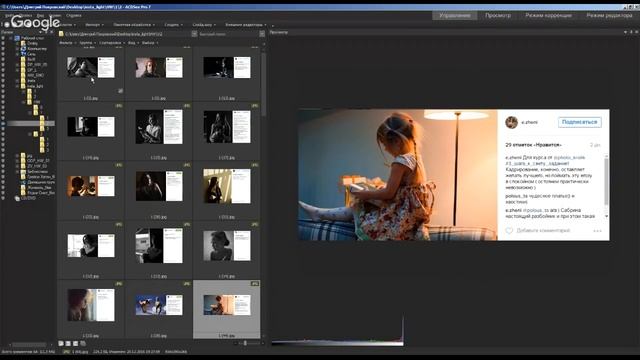This screenshot has height=360, width=640.
Task: Toggle Easy-Select mark beside Рабочий стол
Action: 3,38
